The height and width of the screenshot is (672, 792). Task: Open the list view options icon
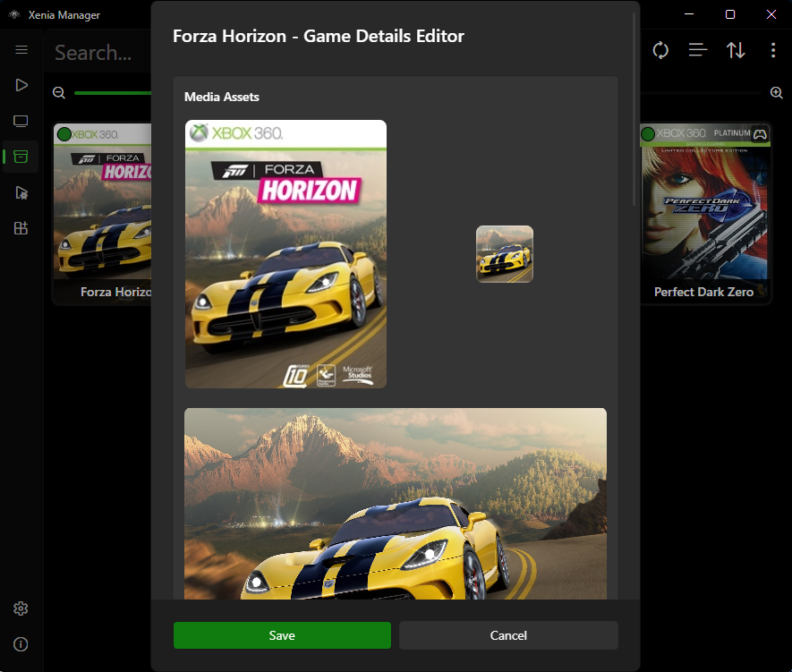(x=697, y=50)
